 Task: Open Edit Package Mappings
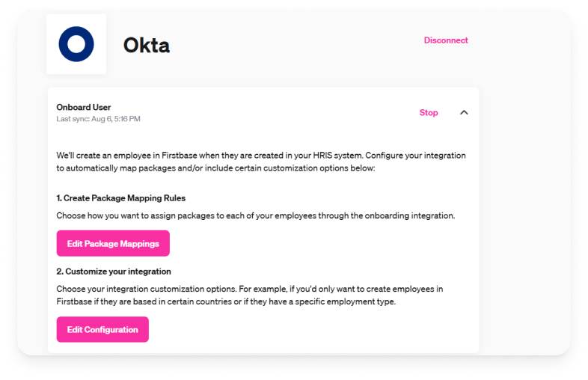tap(113, 244)
